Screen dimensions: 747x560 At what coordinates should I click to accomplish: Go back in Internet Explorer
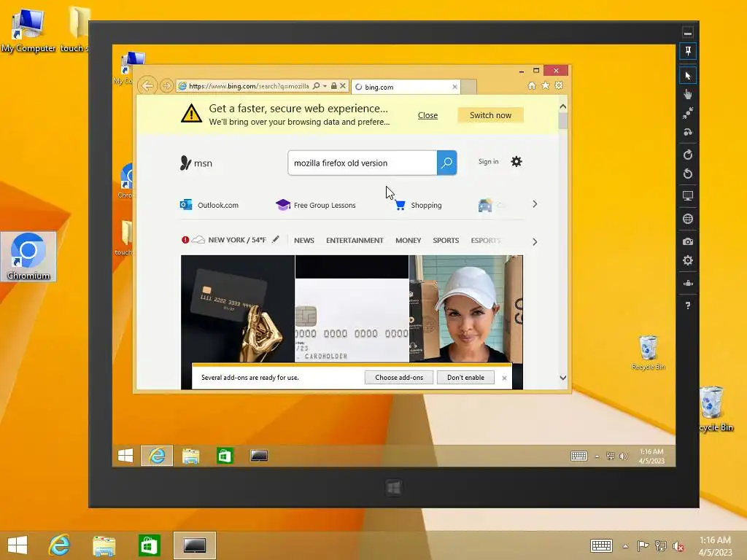click(x=147, y=86)
